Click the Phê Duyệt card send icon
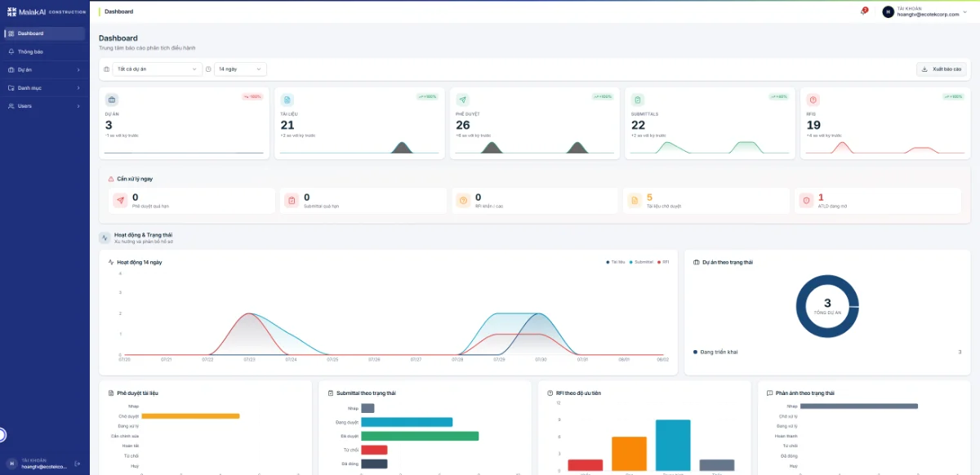Image resolution: width=980 pixels, height=475 pixels. (x=463, y=100)
